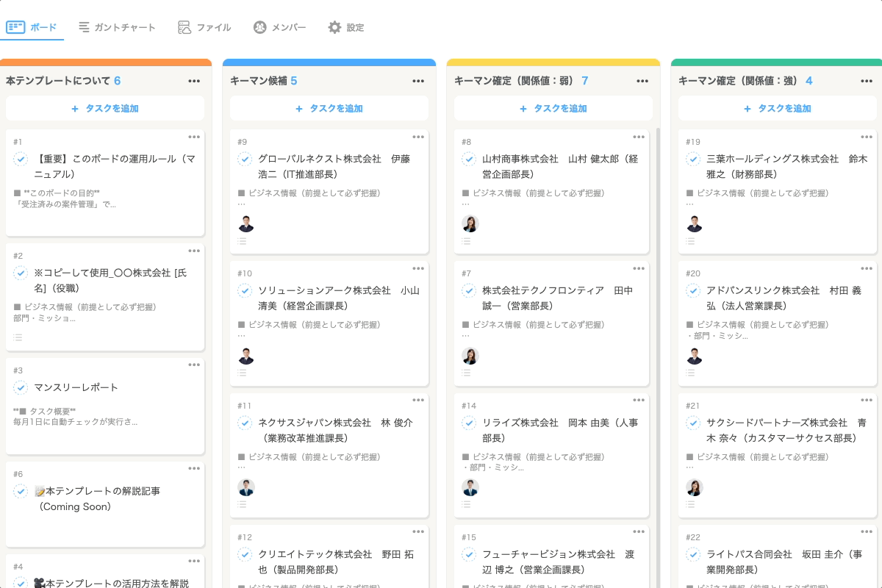This screenshot has height=588, width=882.
Task: Open card menu for task #8 山村商事
Action: pos(639,137)
